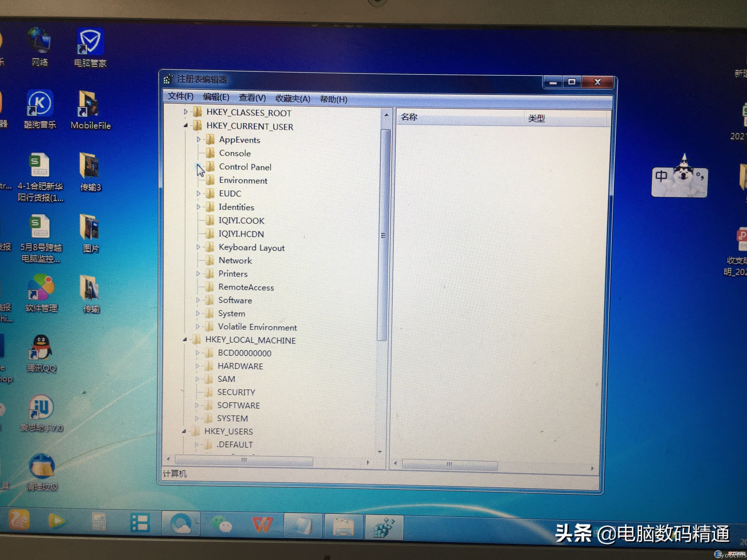
Task: Open the 文件(F) menu
Action: tap(180, 96)
